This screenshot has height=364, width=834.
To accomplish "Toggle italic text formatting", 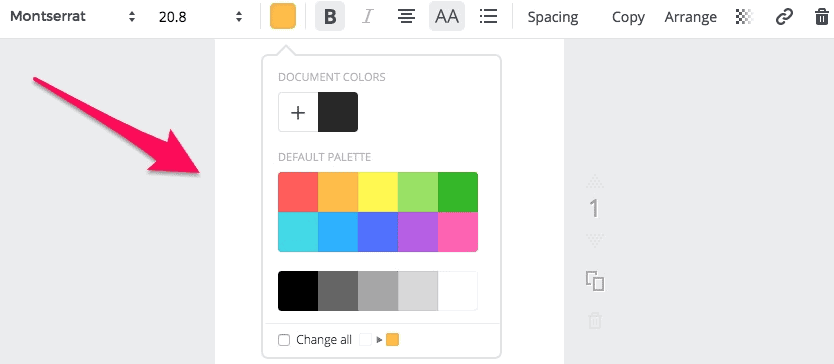I will pyautogui.click(x=367, y=16).
